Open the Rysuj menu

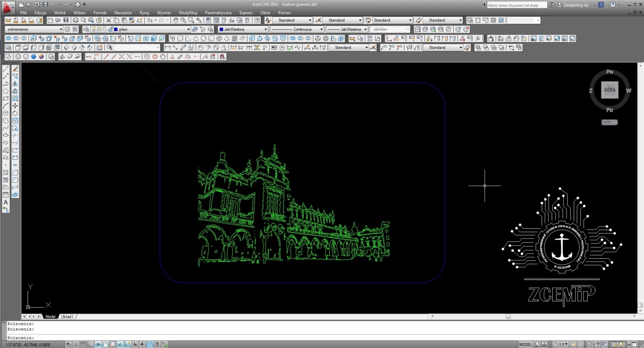coord(144,13)
